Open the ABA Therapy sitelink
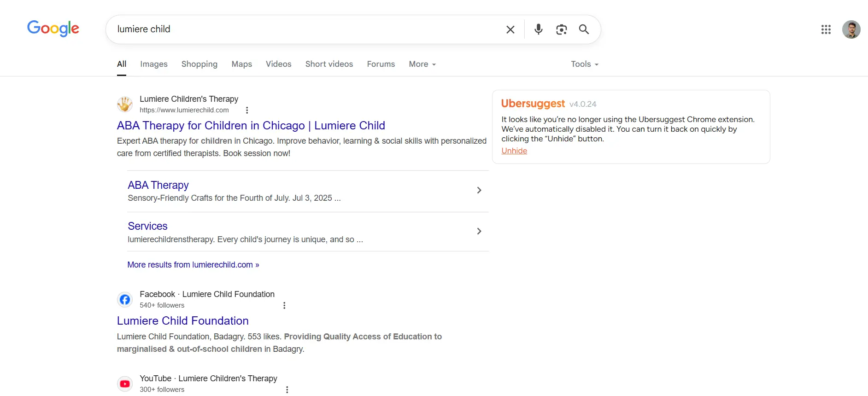 coord(158,185)
